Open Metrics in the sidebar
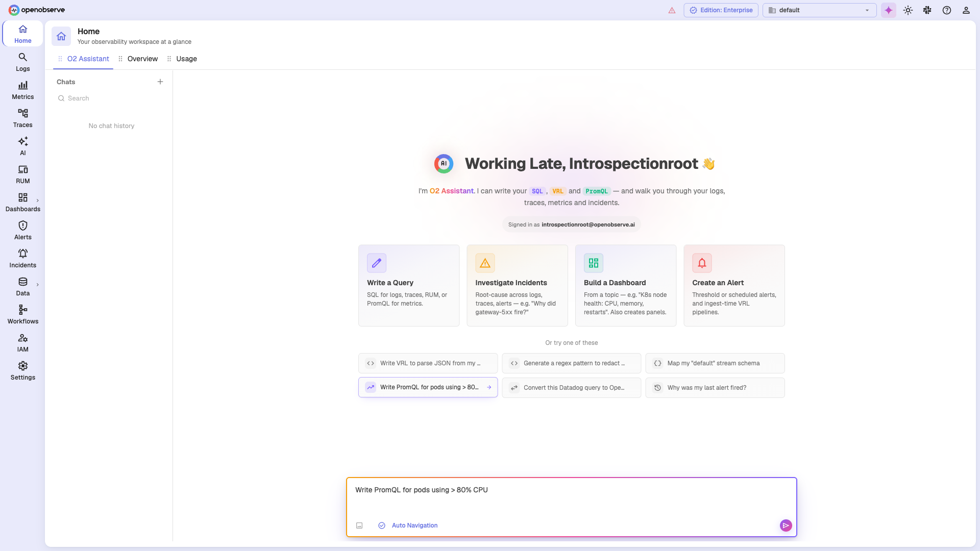The height and width of the screenshot is (551, 980). (x=22, y=90)
